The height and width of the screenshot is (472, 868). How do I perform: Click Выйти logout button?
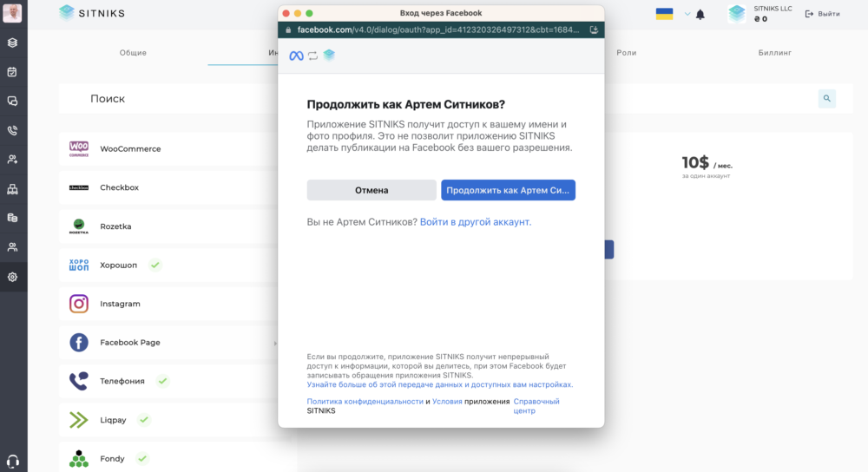pos(823,14)
